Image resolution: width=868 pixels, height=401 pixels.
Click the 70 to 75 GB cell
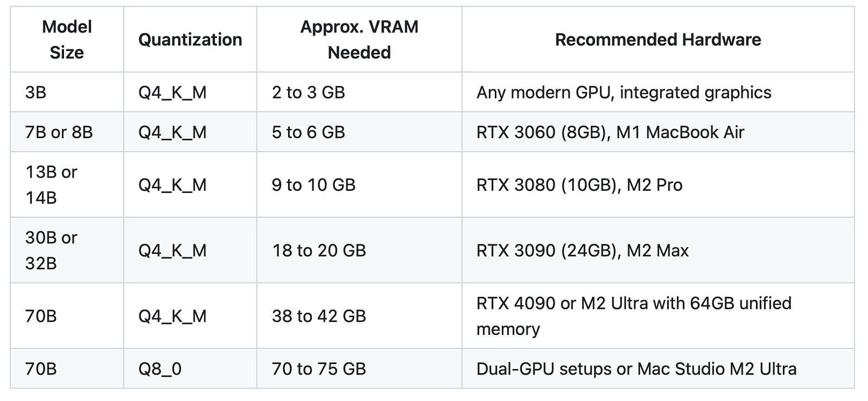pos(359,368)
